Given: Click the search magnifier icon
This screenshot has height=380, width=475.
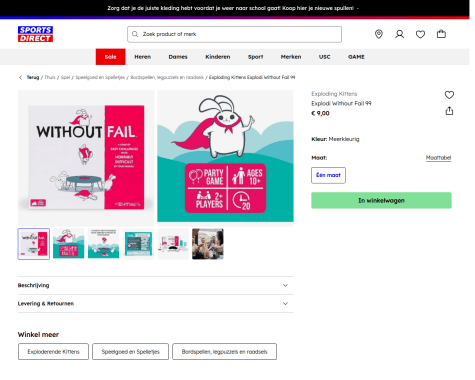Looking at the screenshot, I should click(135, 34).
